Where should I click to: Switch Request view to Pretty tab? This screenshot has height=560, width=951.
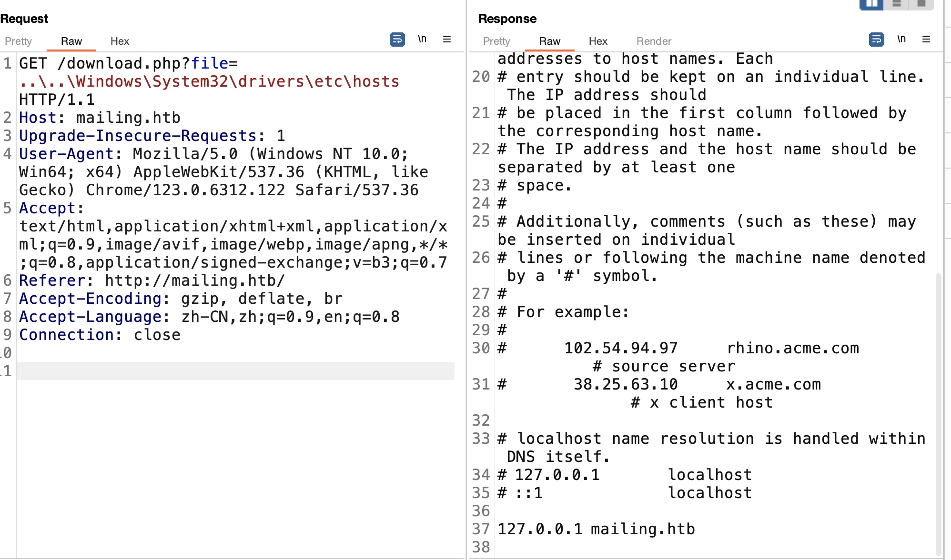18,41
